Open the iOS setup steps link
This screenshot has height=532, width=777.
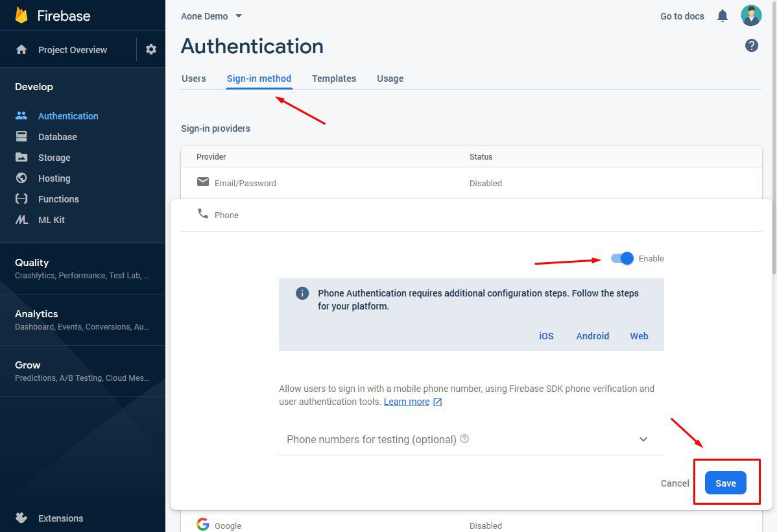546,336
